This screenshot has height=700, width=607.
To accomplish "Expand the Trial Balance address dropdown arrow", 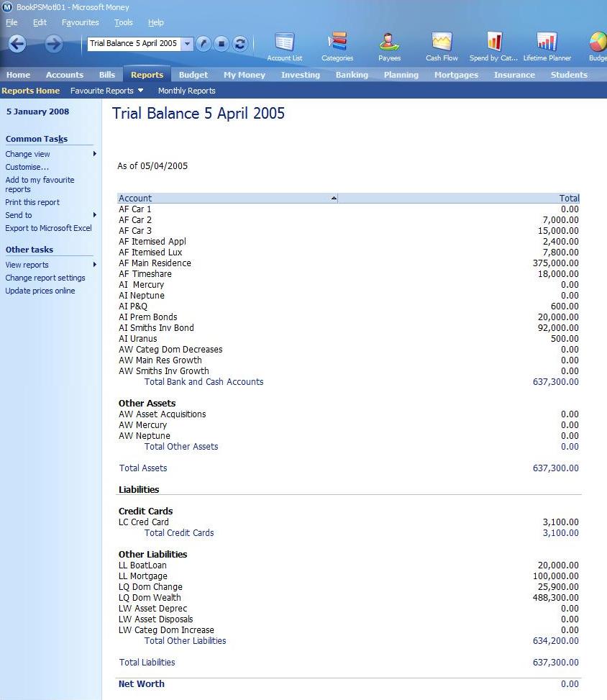I will [x=188, y=44].
